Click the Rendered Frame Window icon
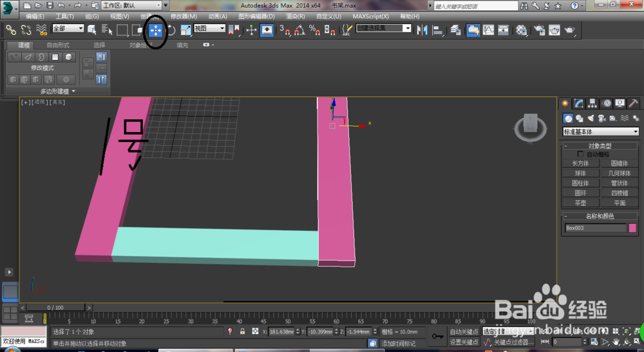The image size is (644, 352). click(554, 30)
